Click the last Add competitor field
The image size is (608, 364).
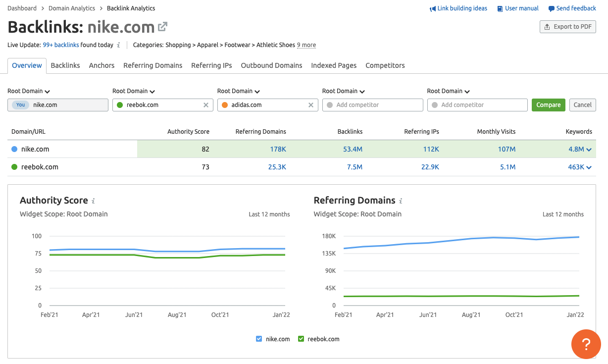tap(478, 105)
